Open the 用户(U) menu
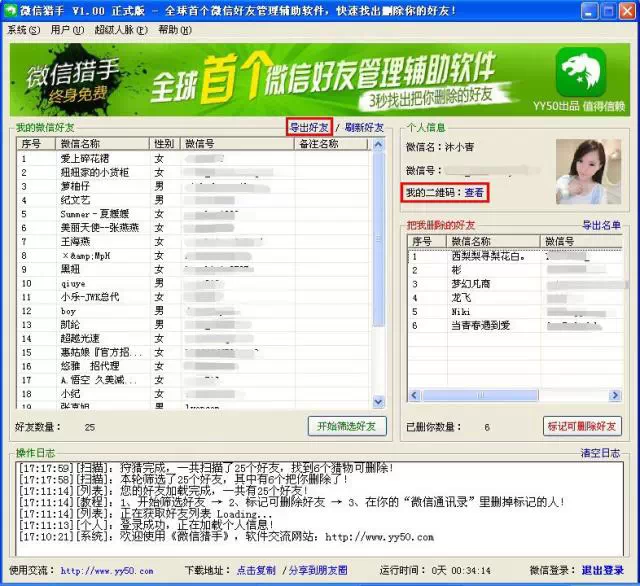The image size is (640, 586). point(61,30)
